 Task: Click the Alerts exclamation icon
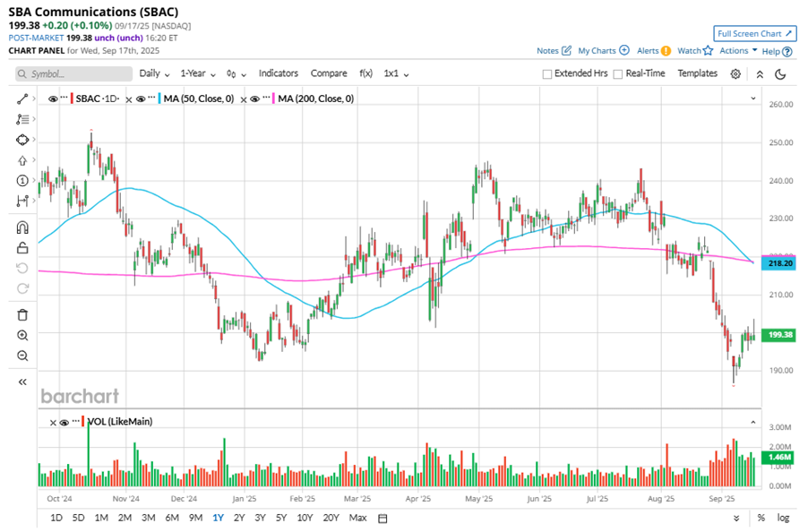tap(666, 50)
